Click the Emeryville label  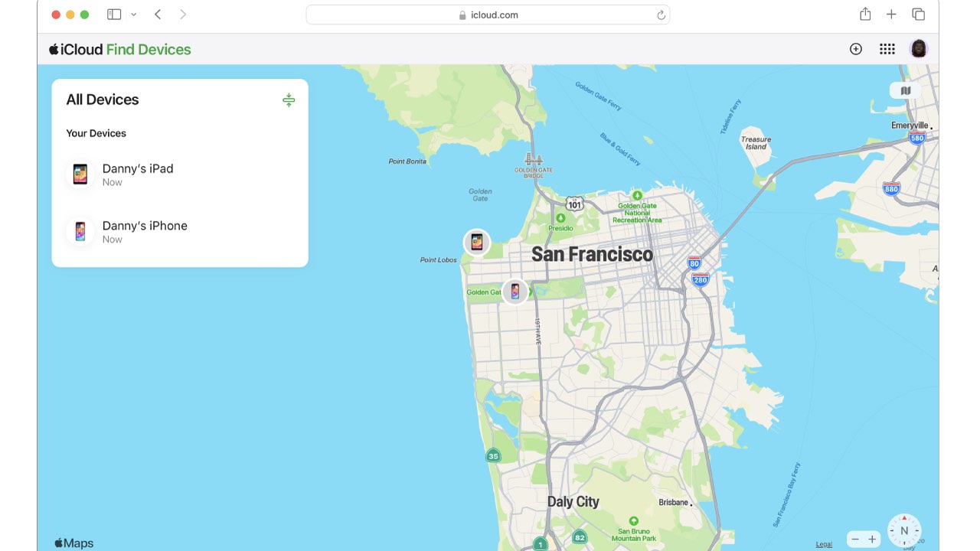pyautogui.click(x=910, y=126)
